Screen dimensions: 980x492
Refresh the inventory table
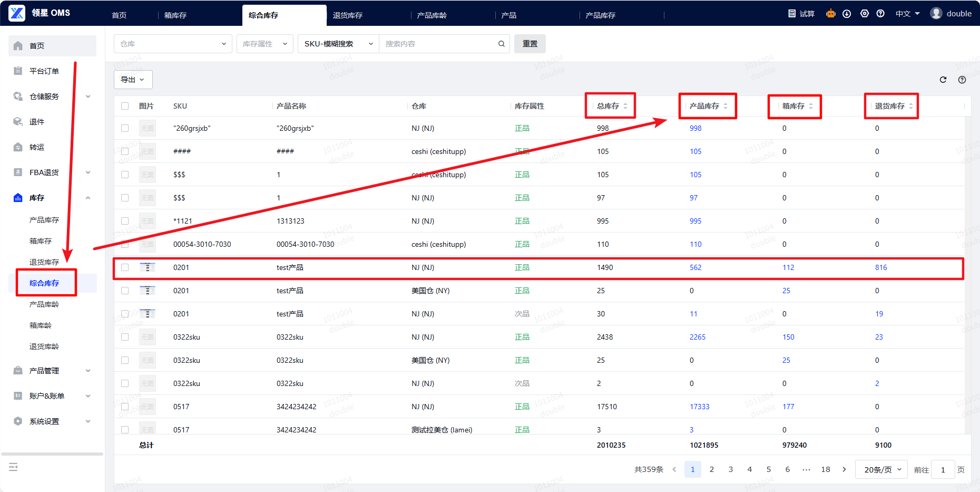(x=943, y=80)
